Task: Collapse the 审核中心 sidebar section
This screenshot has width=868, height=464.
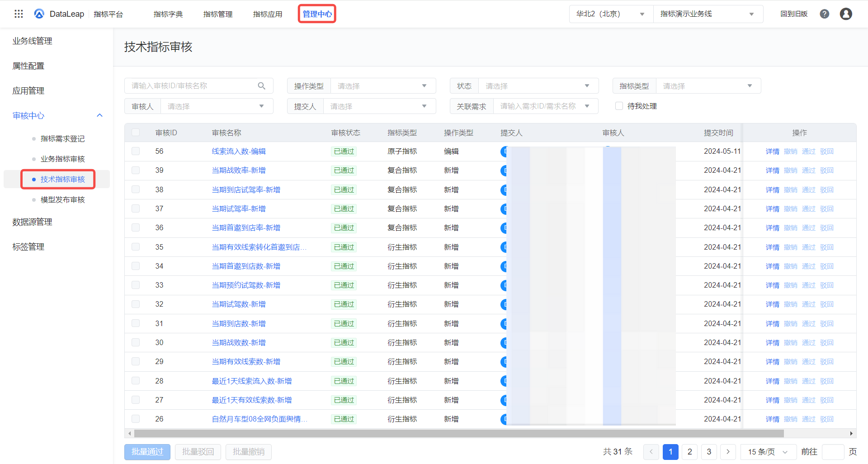Action: click(x=100, y=115)
